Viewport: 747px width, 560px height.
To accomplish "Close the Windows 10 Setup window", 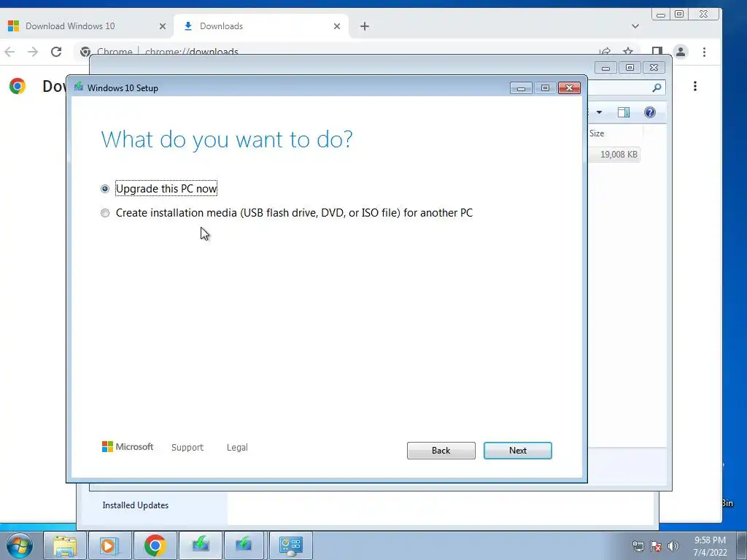I will (x=569, y=88).
